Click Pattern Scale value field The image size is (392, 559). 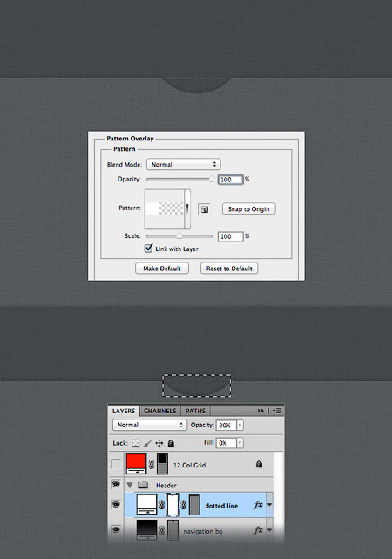tap(230, 236)
